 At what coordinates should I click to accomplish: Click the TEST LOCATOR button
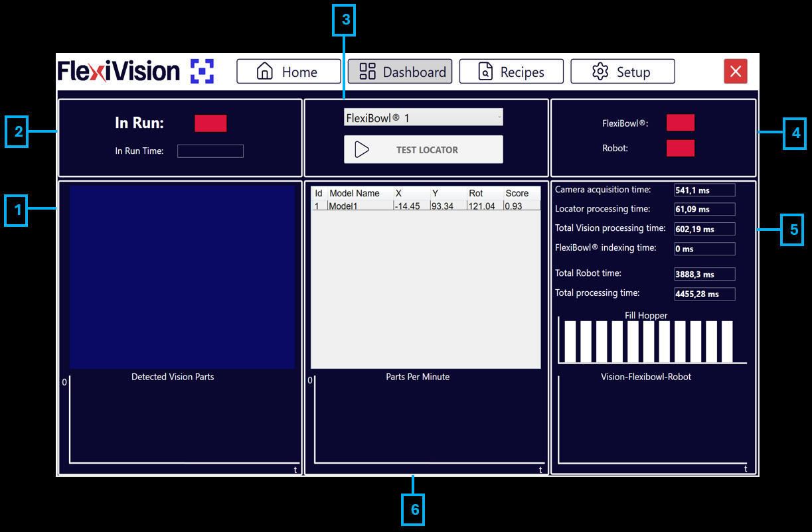(424, 149)
